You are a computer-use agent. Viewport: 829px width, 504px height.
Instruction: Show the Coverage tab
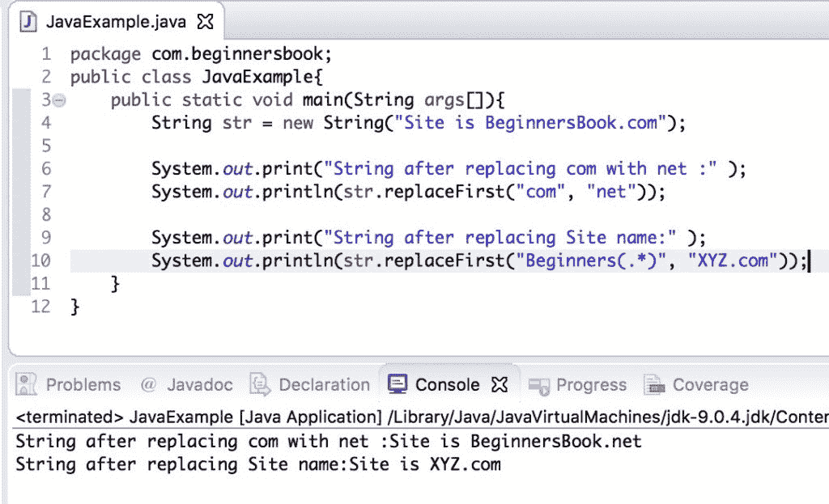710,384
